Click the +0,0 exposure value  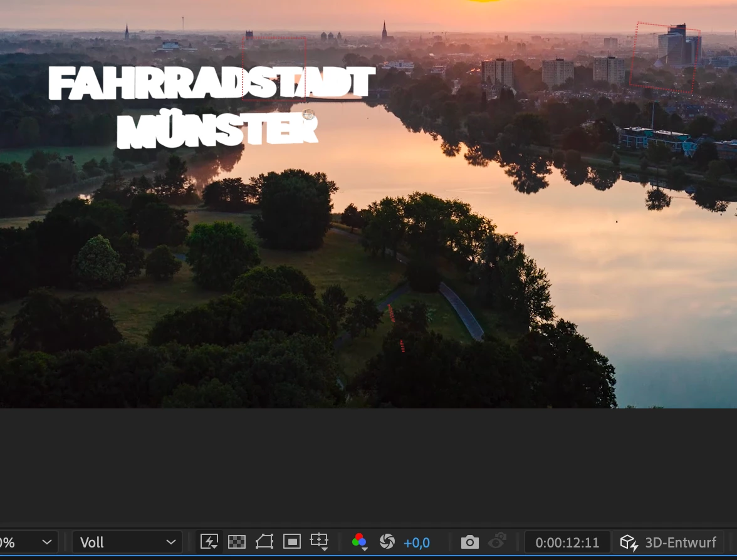(416, 542)
